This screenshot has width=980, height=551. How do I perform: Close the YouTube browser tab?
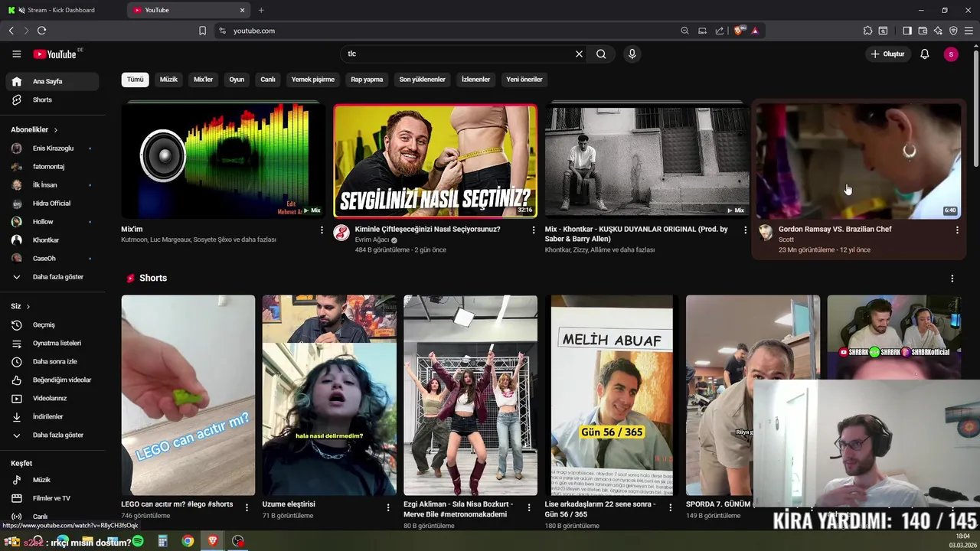(243, 10)
